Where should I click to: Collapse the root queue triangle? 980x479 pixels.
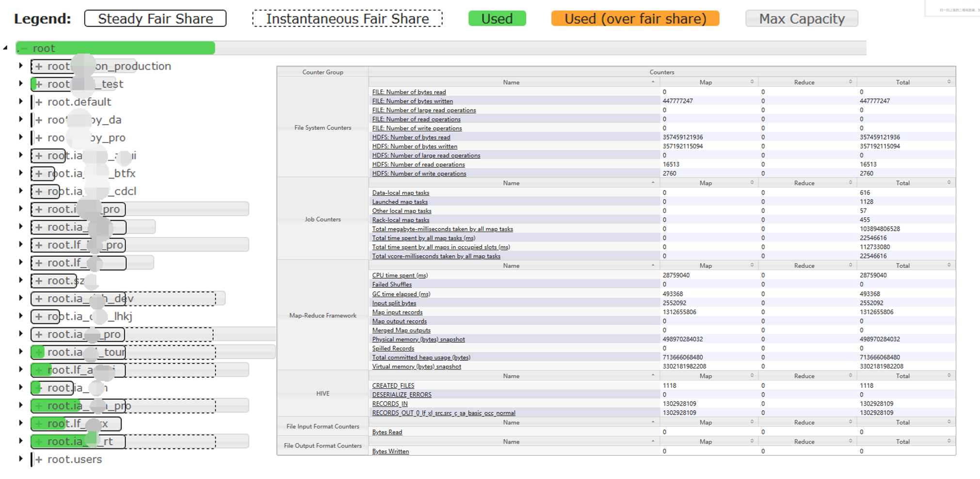(5, 48)
